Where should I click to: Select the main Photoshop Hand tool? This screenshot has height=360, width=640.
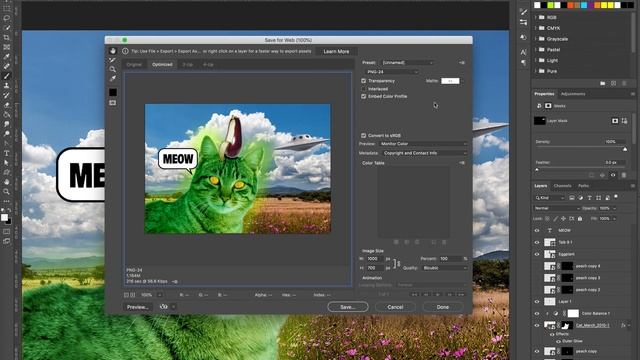(7, 182)
